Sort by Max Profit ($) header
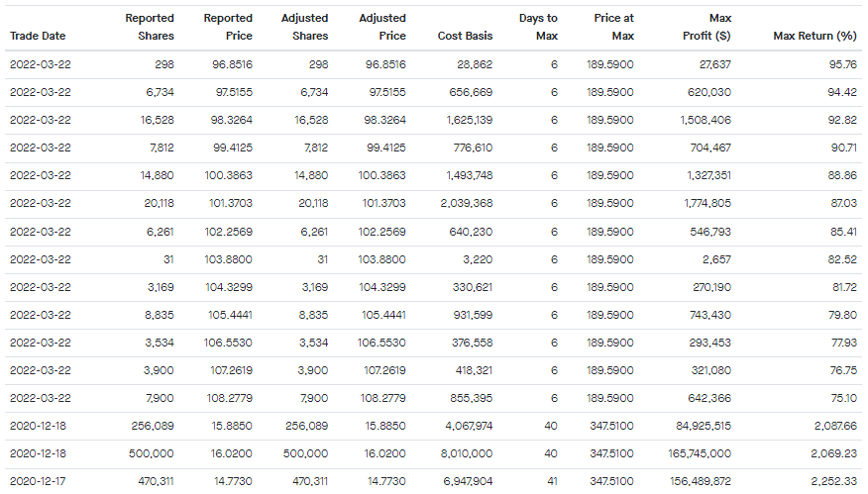Viewport: 868px width, 494px height. tap(707, 27)
